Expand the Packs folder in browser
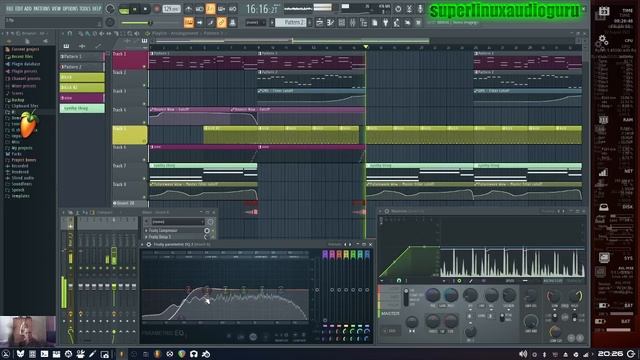 (16, 154)
